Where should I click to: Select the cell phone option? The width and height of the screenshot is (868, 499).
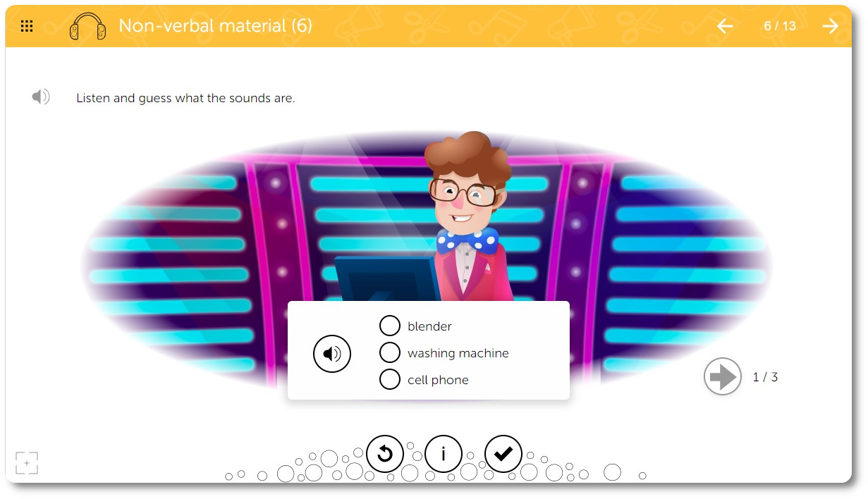390,379
